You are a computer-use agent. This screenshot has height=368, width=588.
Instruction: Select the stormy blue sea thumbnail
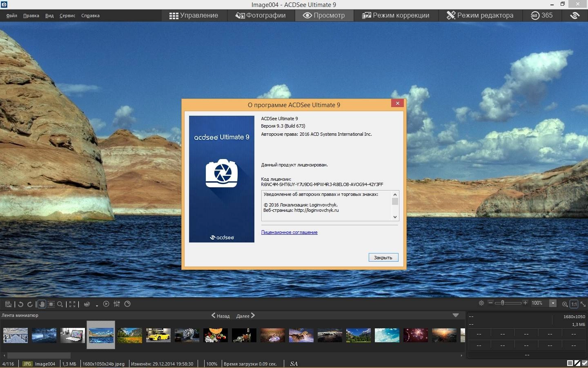(x=44, y=335)
